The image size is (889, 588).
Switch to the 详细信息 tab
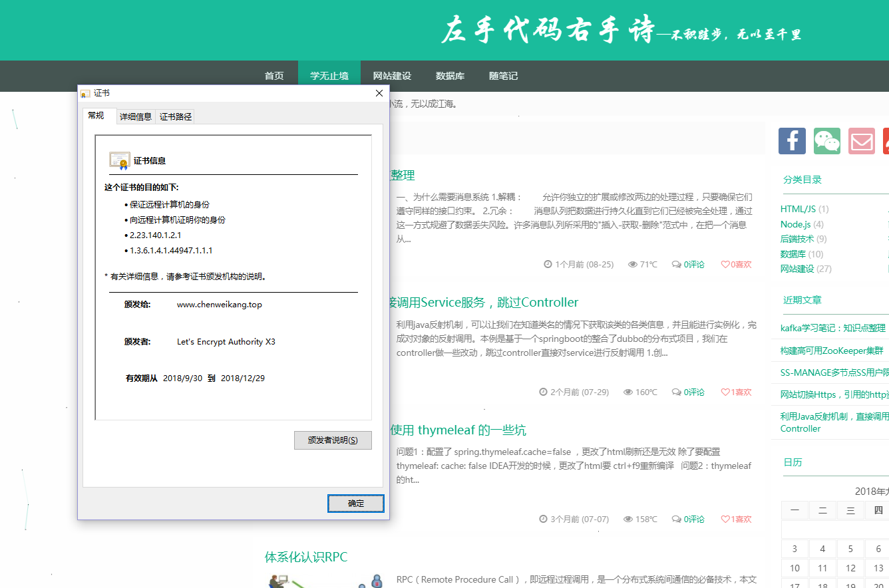[136, 116]
